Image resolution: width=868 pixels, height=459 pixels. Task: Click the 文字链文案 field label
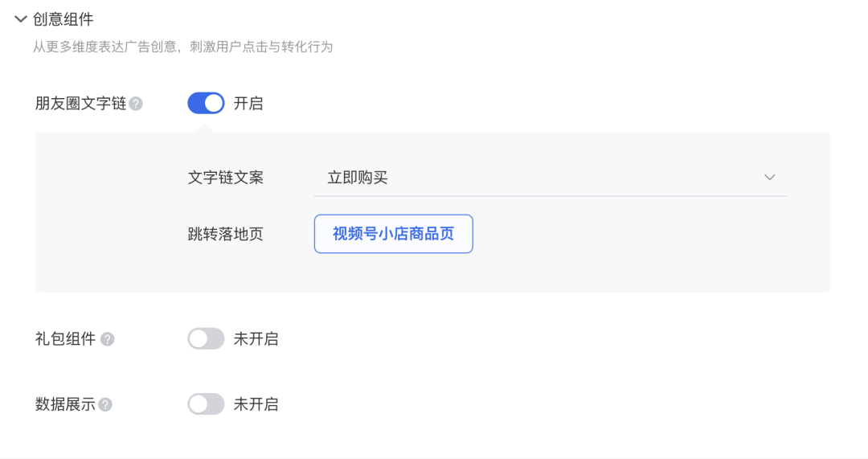225,178
